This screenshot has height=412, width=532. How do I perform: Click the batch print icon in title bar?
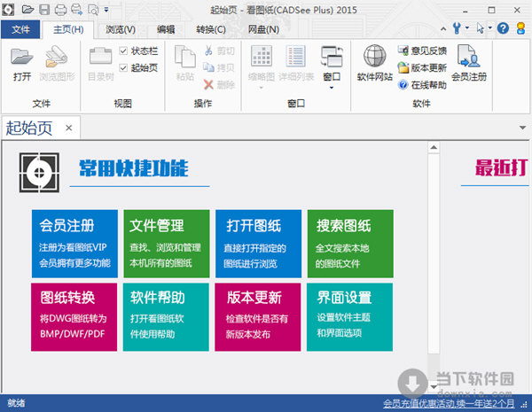click(76, 10)
